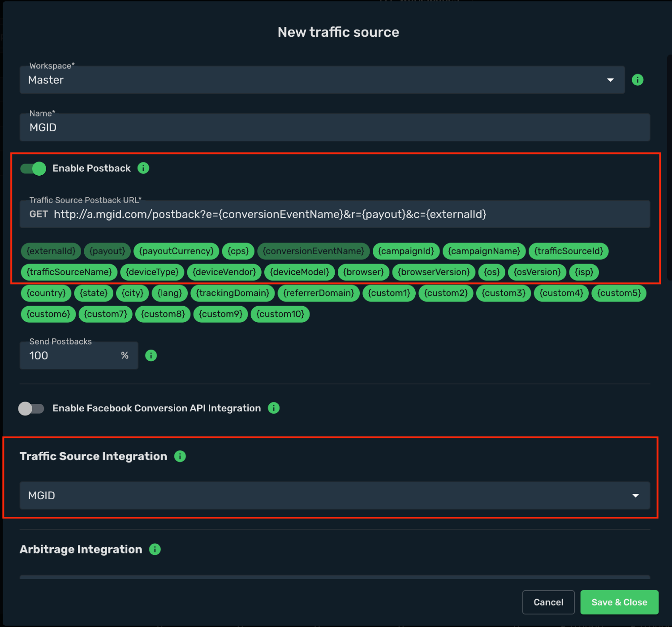Add the {lang} token
The image size is (672, 627).
tap(170, 293)
